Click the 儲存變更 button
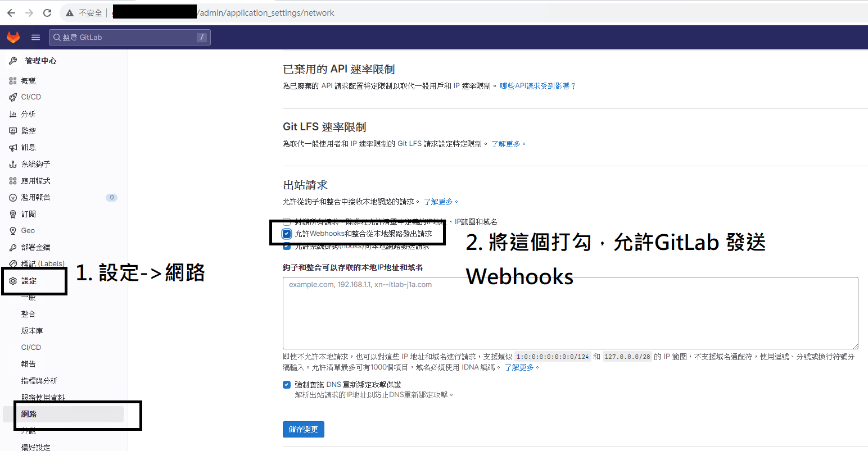Screen dimensions: 868x451 tap(304, 429)
